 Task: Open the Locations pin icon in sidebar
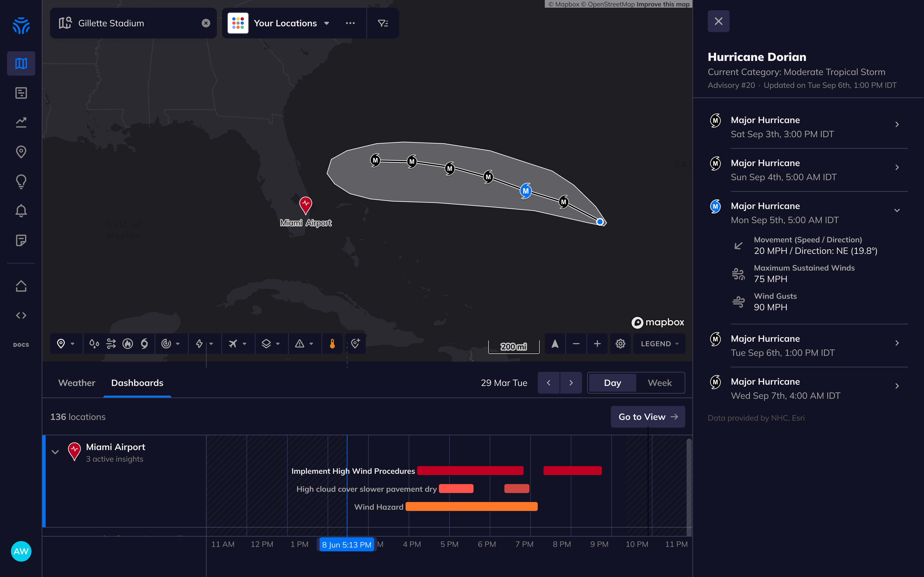click(x=21, y=152)
